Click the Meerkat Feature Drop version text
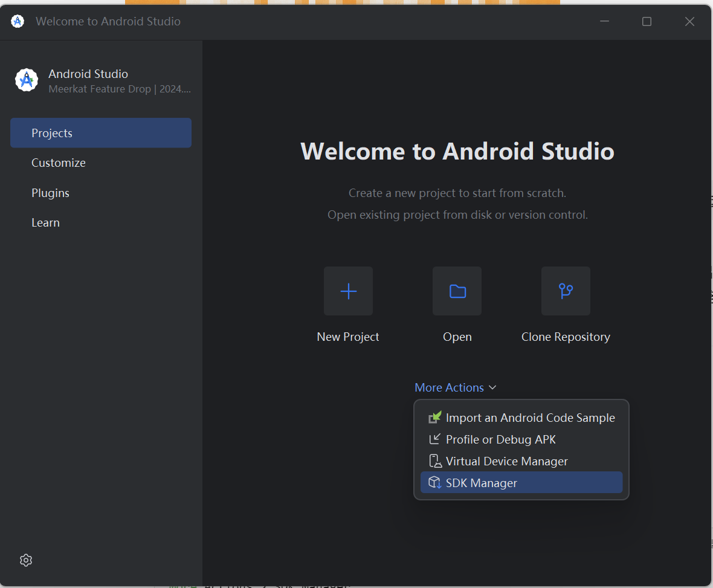The image size is (713, 588). click(120, 89)
